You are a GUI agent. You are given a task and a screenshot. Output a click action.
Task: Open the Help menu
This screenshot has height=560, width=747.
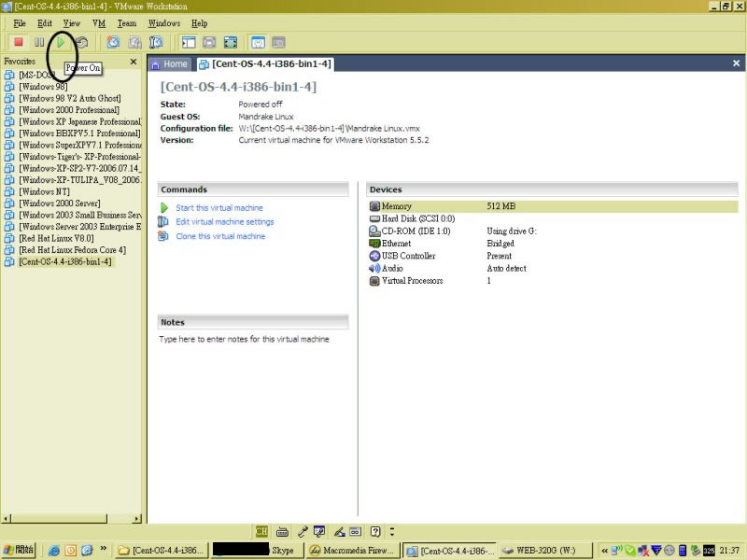(199, 22)
